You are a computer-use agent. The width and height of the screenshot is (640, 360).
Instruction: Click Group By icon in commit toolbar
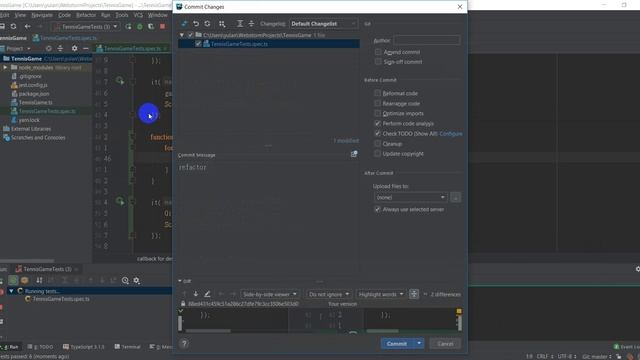pos(222,24)
